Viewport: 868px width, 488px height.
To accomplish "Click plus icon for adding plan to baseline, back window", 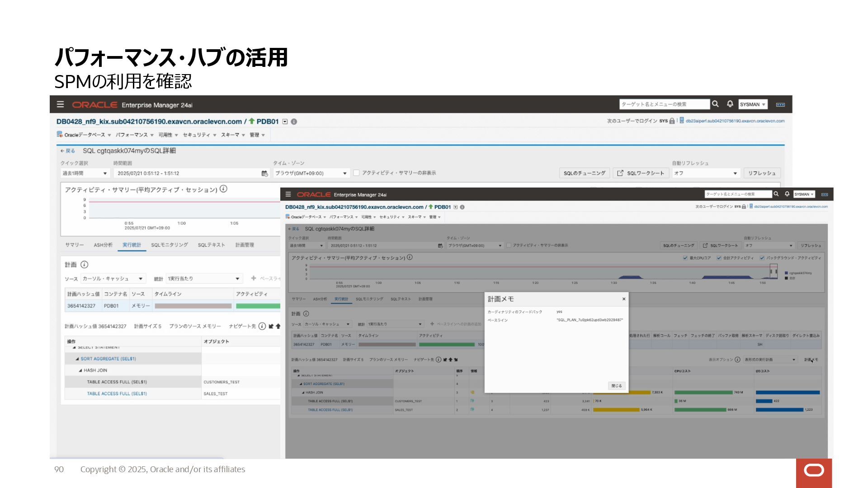I will [x=254, y=278].
